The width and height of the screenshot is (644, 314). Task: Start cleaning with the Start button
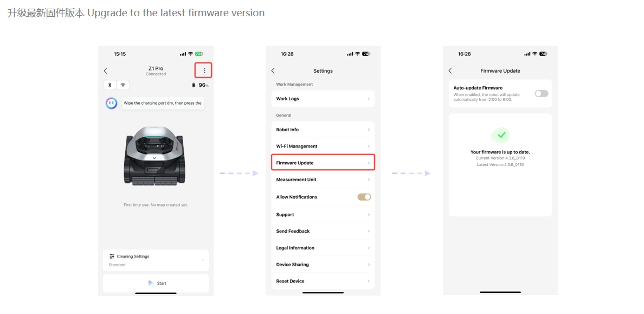(x=156, y=283)
